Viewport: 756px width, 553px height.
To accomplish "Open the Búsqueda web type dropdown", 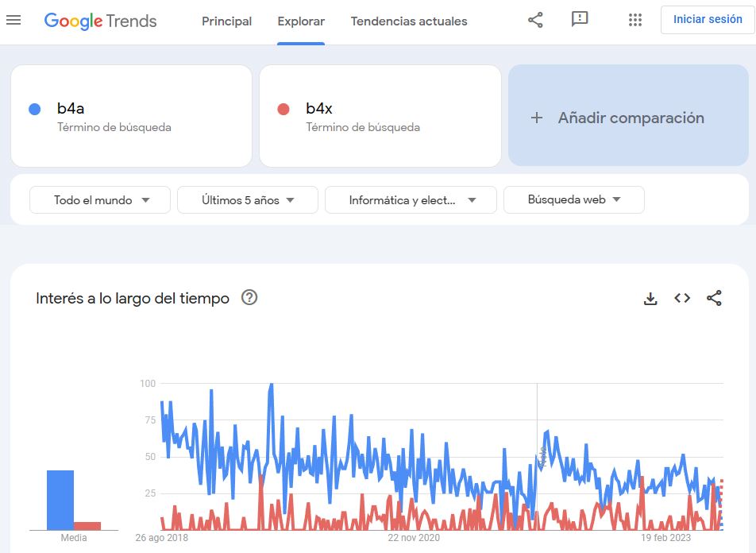I will [573, 200].
